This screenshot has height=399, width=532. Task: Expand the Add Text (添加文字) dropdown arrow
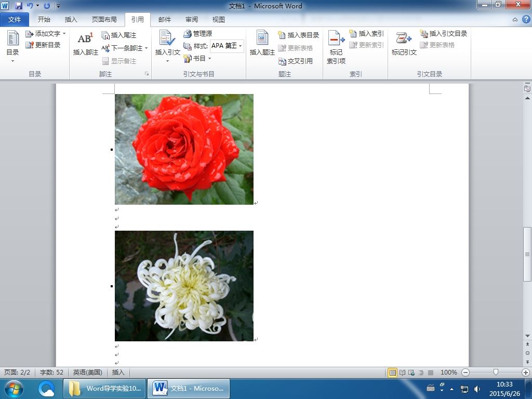64,34
